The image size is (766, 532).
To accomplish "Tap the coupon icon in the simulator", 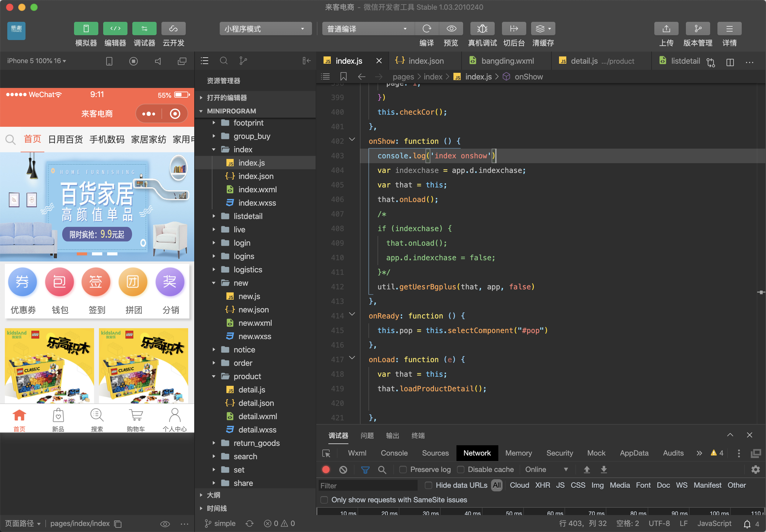I will (x=23, y=282).
